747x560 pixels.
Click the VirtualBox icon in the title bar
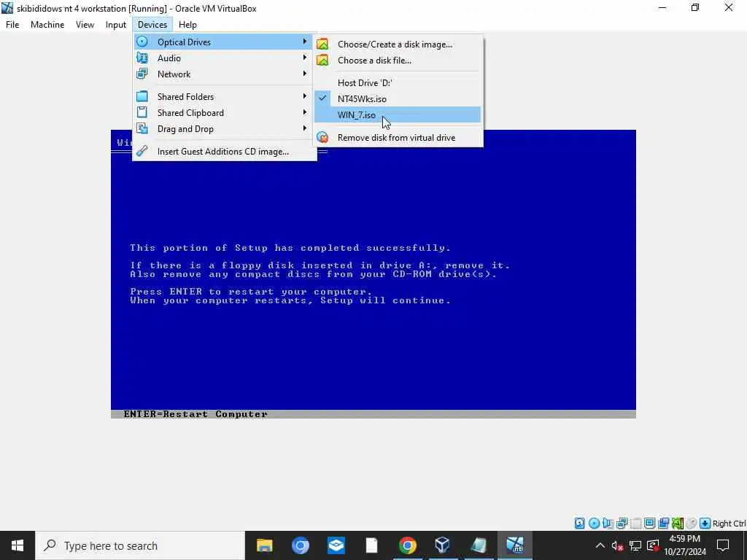pyautogui.click(x=7, y=8)
